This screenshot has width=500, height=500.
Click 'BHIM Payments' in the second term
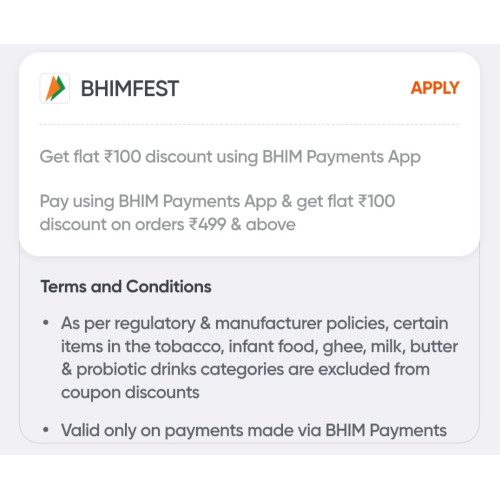[x=386, y=430]
